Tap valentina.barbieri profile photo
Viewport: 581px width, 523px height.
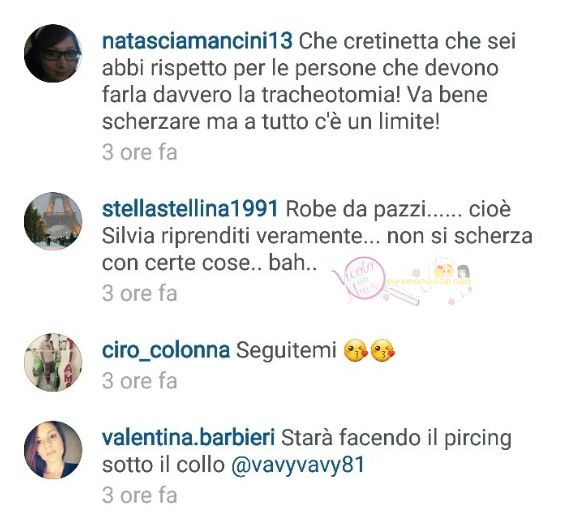coord(53,450)
